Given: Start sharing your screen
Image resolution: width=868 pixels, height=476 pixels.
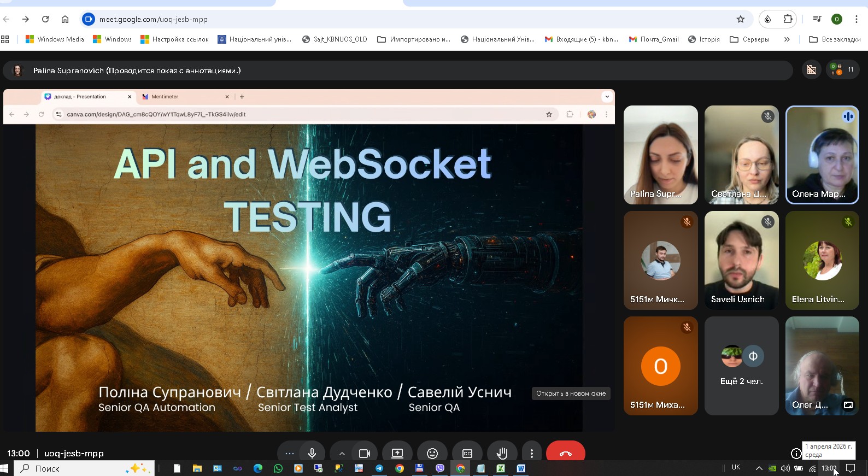Looking at the screenshot, I should point(397,453).
